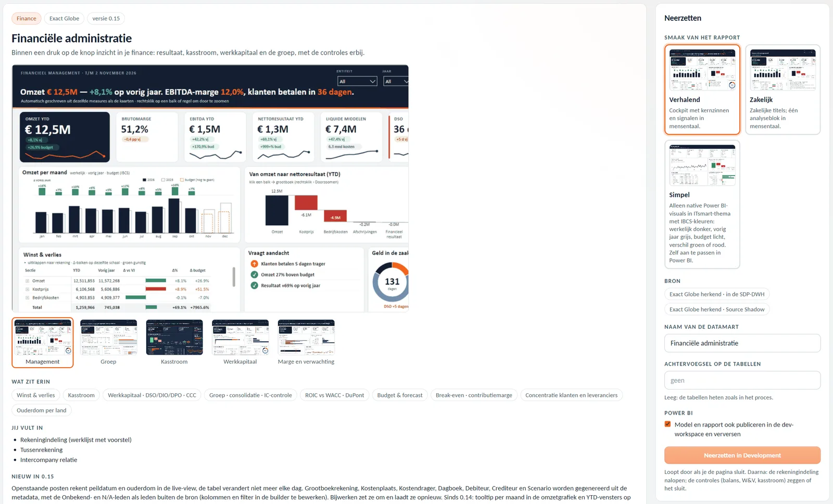Click the 'Achtervoegsel op de tabellen' input field
Screen dimensions: 833x504
tap(742, 380)
